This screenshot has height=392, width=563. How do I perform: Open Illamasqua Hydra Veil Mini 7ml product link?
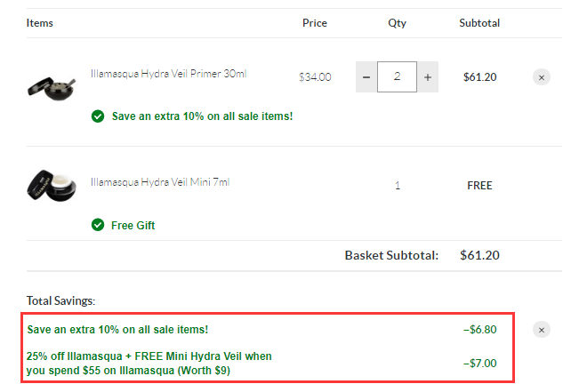(160, 182)
